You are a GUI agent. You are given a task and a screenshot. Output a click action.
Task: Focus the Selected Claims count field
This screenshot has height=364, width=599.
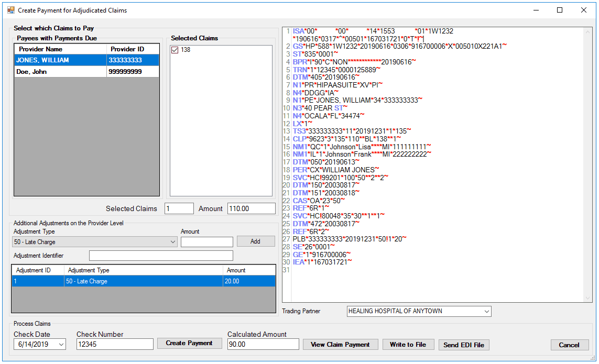tap(179, 208)
